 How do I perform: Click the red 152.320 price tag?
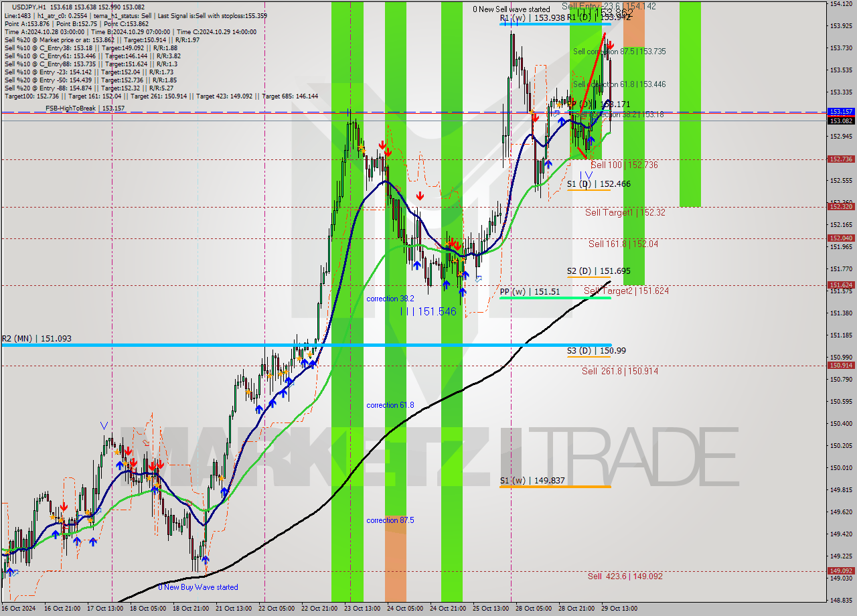pos(841,207)
